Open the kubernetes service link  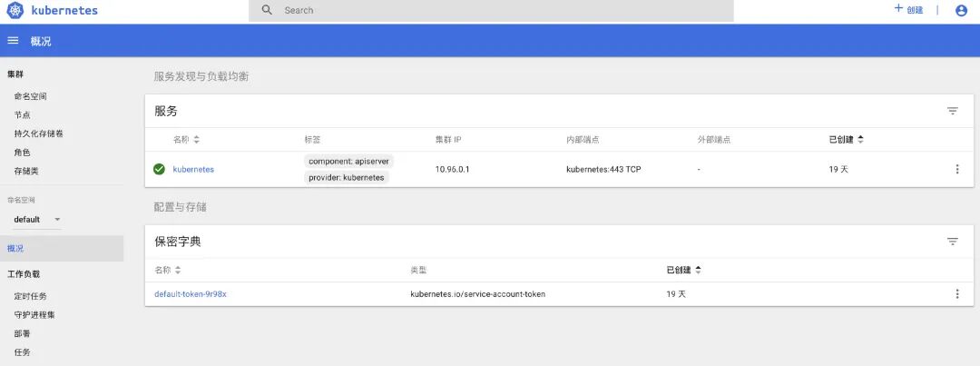(x=193, y=169)
